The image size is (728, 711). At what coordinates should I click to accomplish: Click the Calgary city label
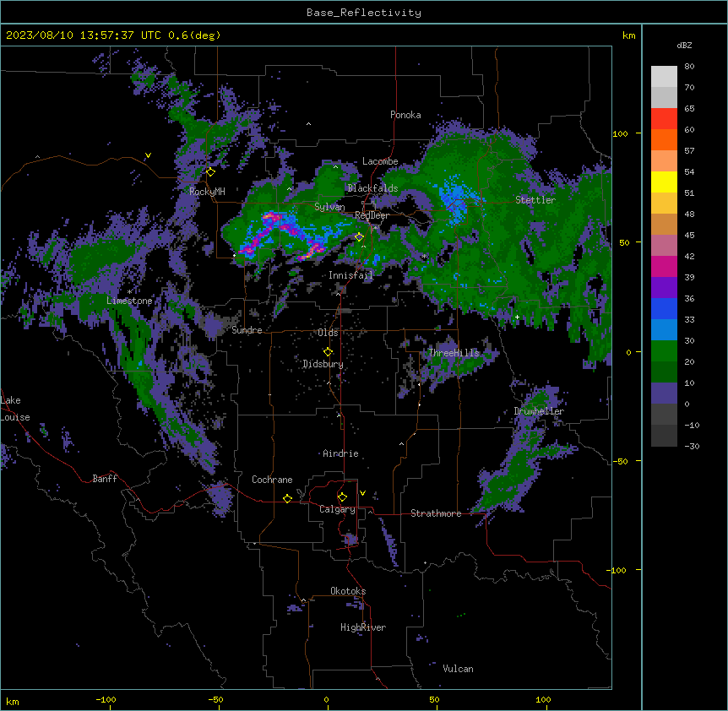[x=337, y=509]
